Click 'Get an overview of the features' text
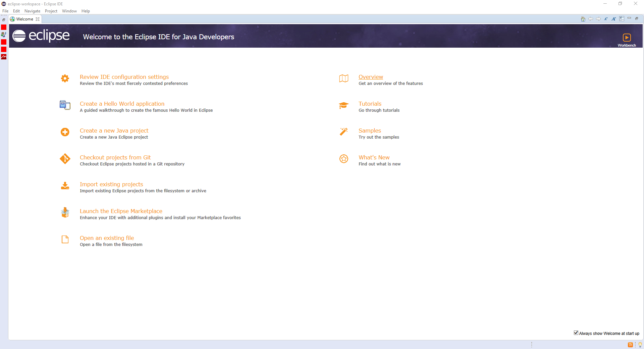 pyautogui.click(x=391, y=84)
